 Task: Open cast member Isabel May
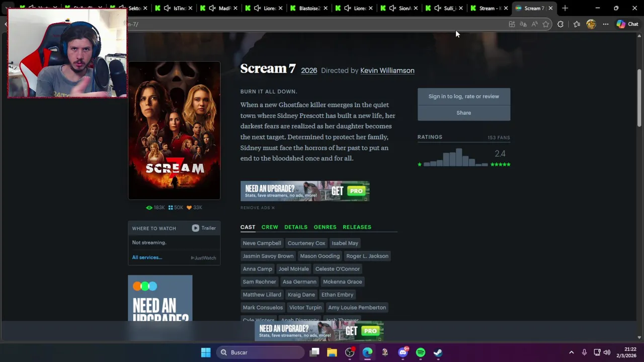click(x=345, y=243)
